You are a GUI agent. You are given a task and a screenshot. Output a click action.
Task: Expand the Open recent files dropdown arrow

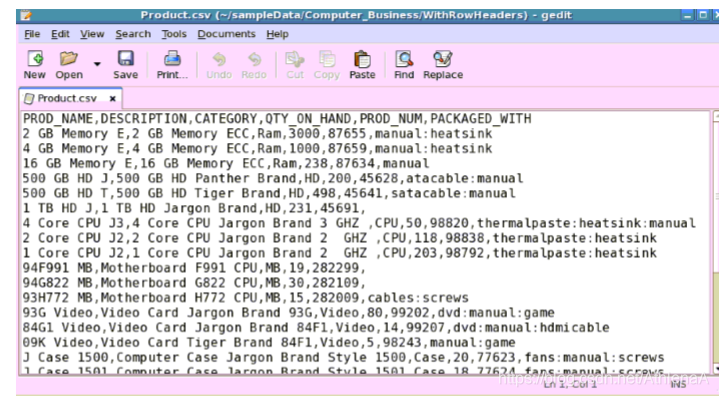(x=97, y=64)
